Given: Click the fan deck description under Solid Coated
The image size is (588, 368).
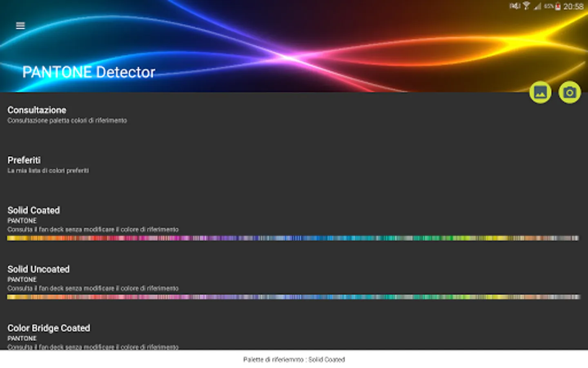Looking at the screenshot, I should [x=93, y=229].
